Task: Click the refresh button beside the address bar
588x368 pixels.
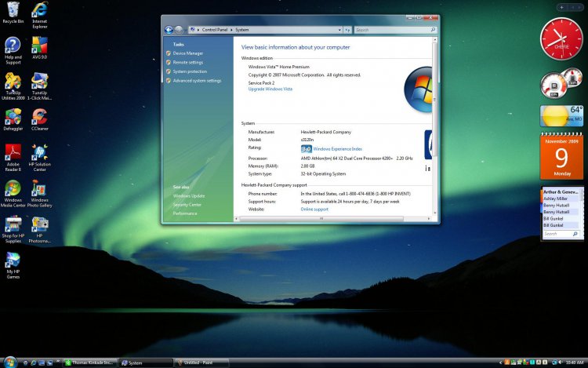Action: pyautogui.click(x=347, y=30)
